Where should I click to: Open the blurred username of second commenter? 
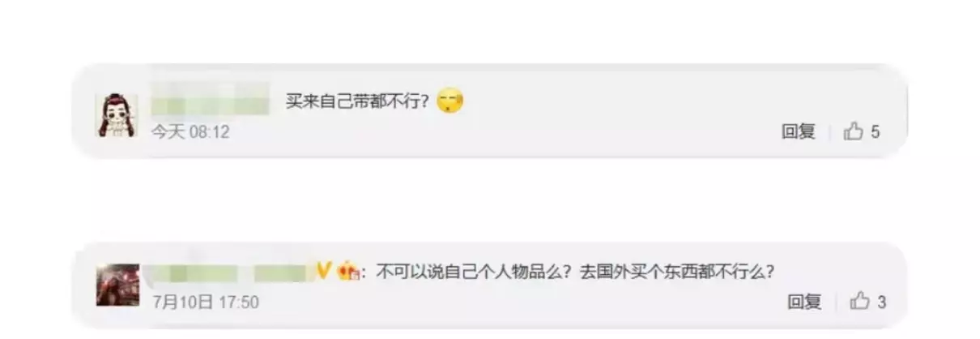231,272
